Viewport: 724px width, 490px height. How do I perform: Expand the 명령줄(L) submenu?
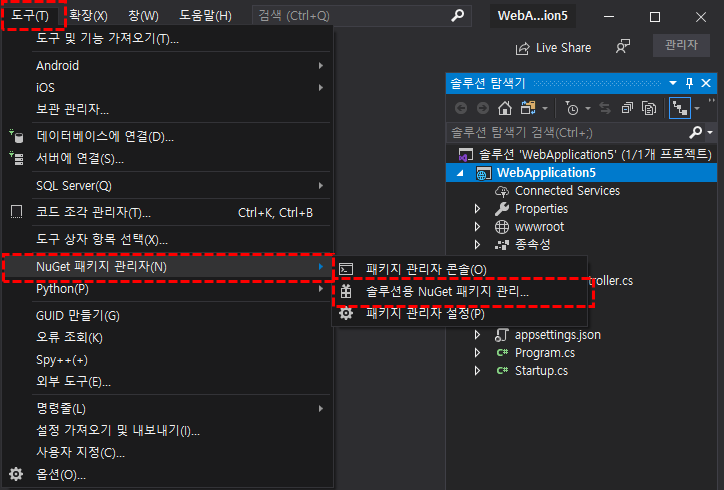(167, 409)
